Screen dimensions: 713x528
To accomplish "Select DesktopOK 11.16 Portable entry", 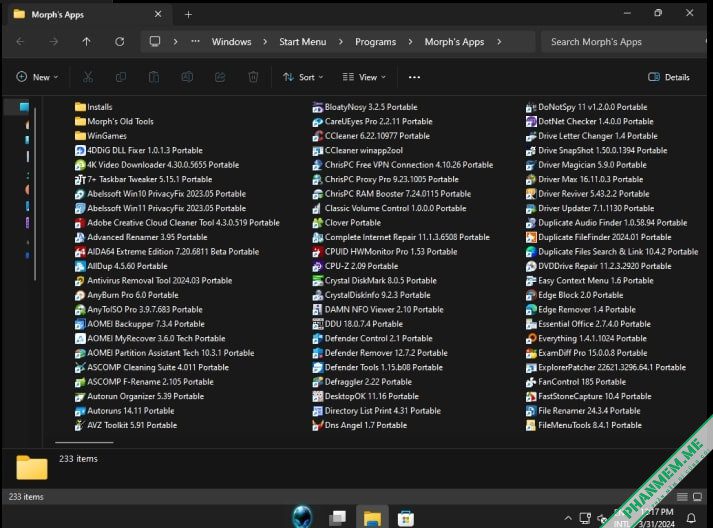I will pos(366,396).
